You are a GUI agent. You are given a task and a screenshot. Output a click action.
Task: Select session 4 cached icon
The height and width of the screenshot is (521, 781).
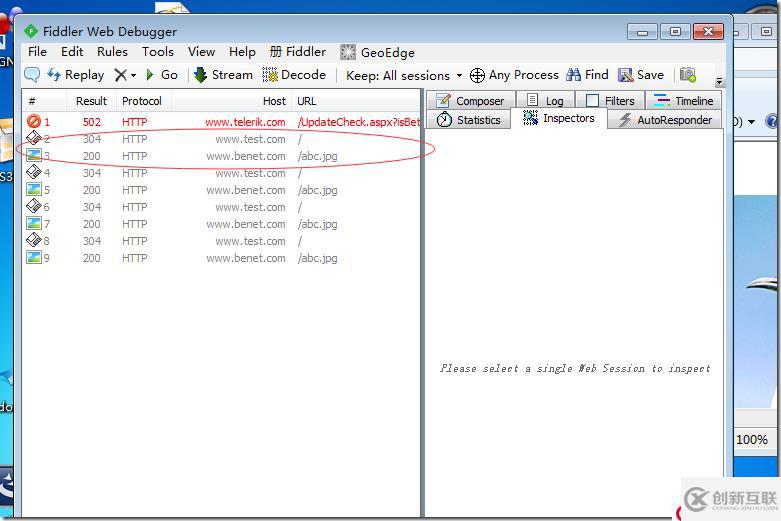tap(34, 172)
